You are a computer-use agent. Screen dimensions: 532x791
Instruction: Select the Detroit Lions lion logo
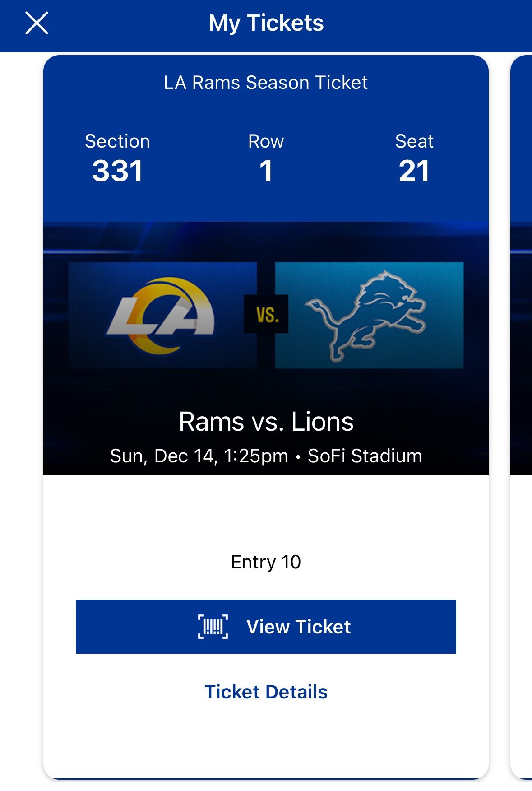pos(370,315)
